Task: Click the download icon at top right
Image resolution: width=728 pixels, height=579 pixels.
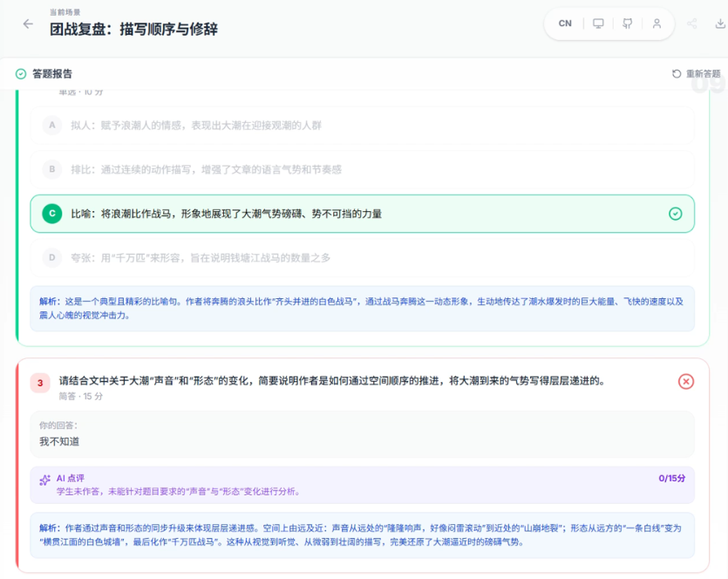Action: 720,24
